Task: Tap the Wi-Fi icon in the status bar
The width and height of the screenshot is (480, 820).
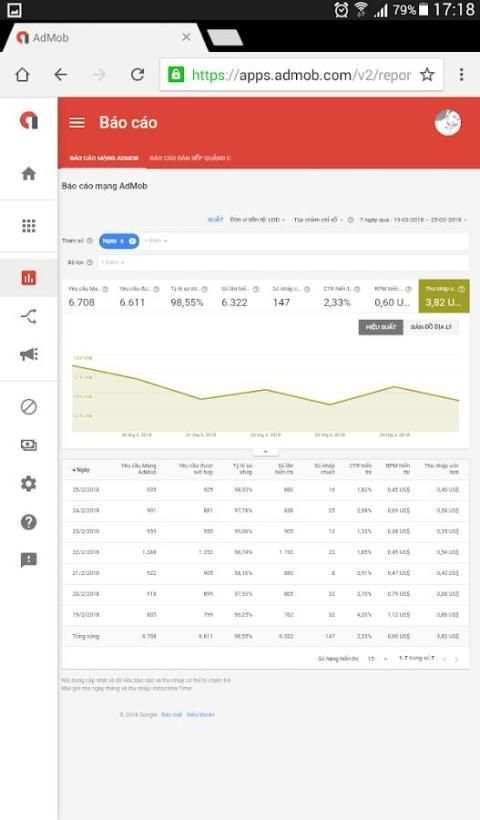Action: coord(361,9)
